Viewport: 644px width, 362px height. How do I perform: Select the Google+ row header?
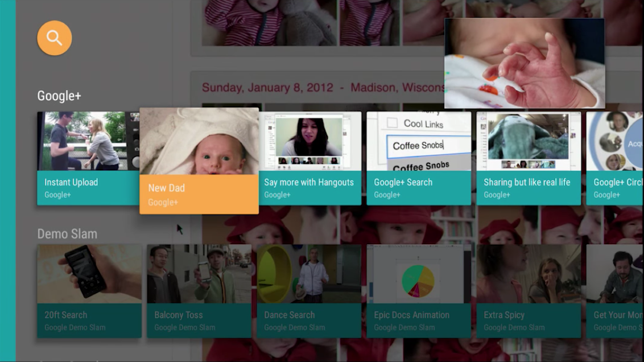(59, 96)
